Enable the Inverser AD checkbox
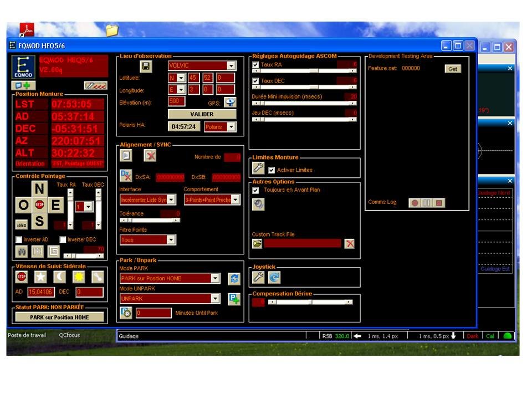The height and width of the screenshot is (399, 532). pos(19,239)
